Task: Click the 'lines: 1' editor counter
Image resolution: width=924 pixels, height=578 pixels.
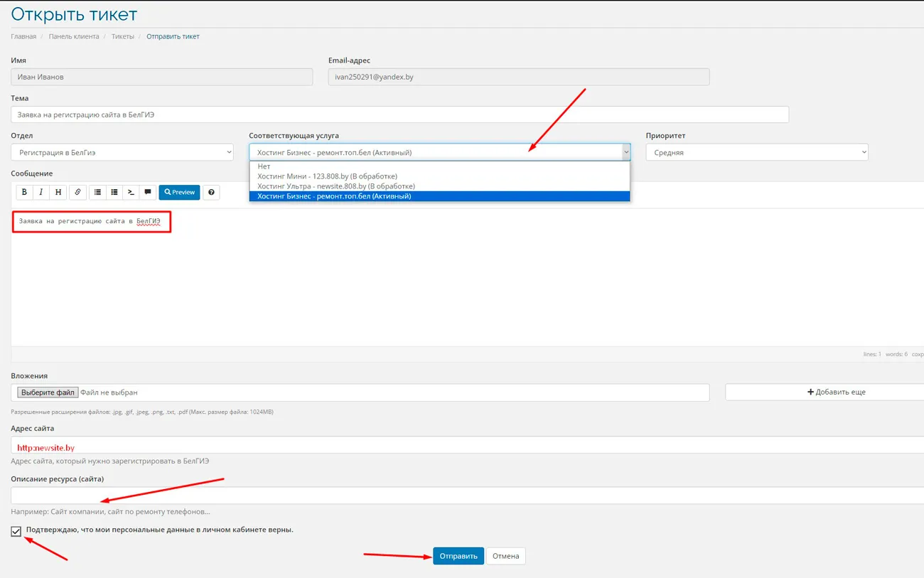Action: pyautogui.click(x=872, y=354)
